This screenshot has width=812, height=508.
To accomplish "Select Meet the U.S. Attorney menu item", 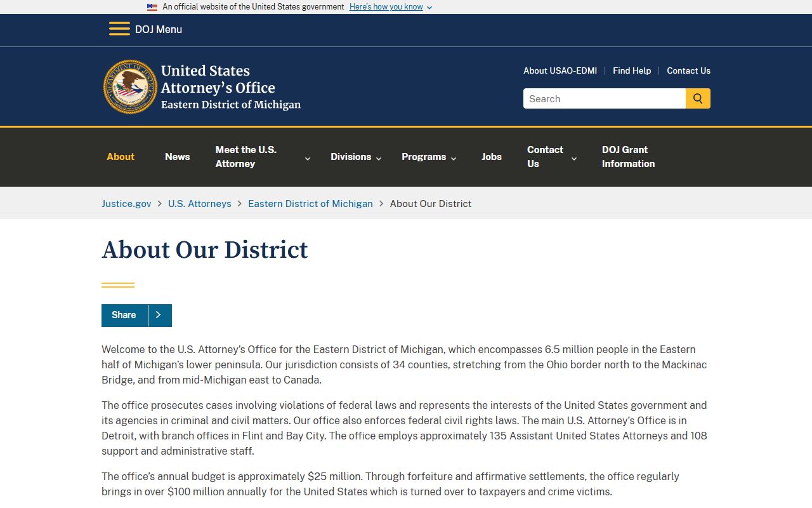I will click(x=246, y=157).
